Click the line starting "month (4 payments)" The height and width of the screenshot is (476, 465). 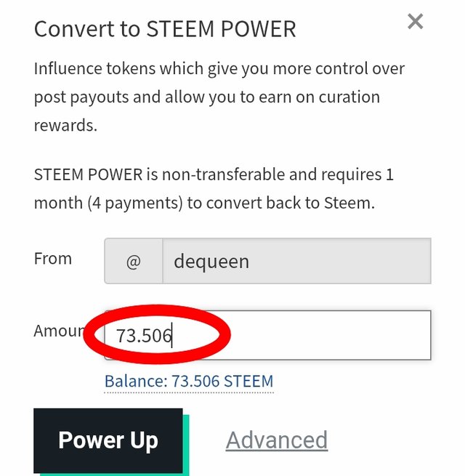click(204, 203)
